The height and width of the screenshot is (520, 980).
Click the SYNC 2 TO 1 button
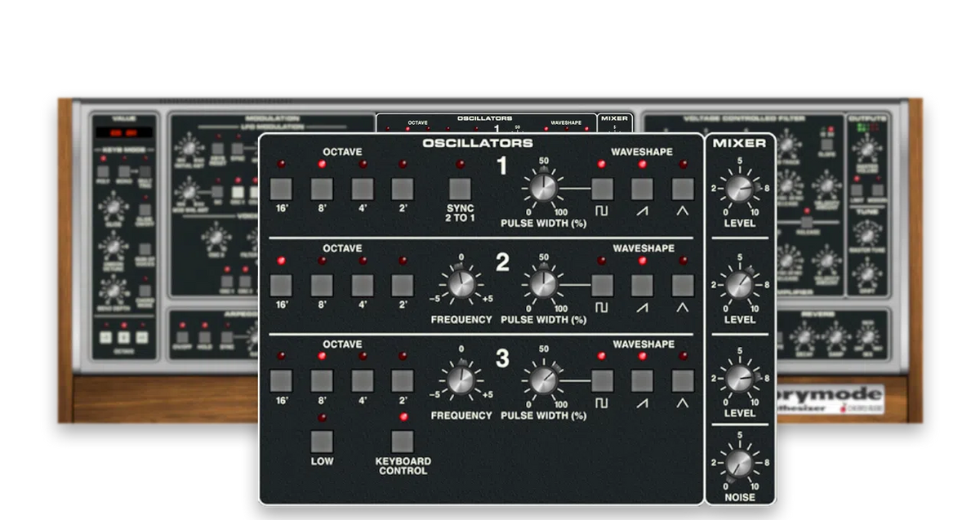tap(459, 189)
